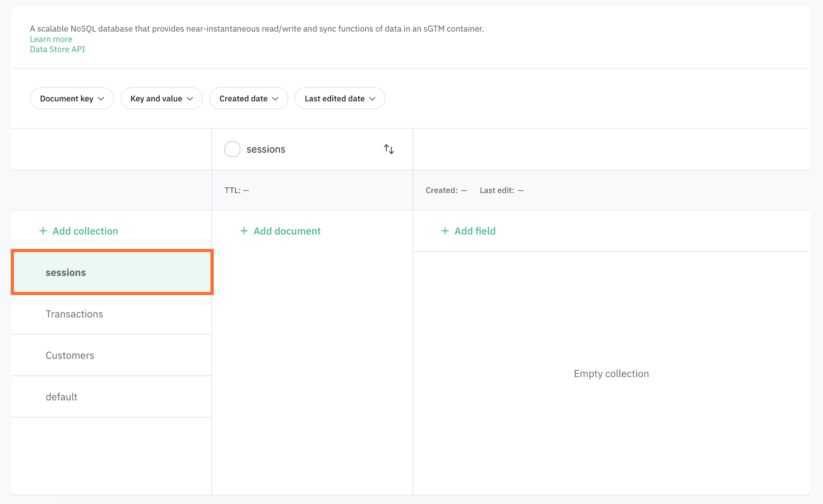Image resolution: width=823 pixels, height=504 pixels.
Task: Tick the sessions select-all checkbox
Action: point(232,149)
